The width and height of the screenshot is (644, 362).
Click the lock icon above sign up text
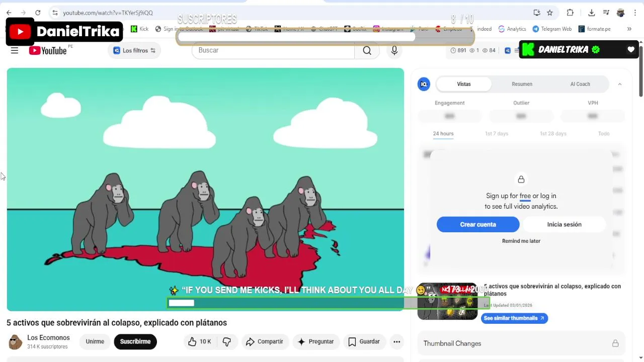click(x=521, y=179)
